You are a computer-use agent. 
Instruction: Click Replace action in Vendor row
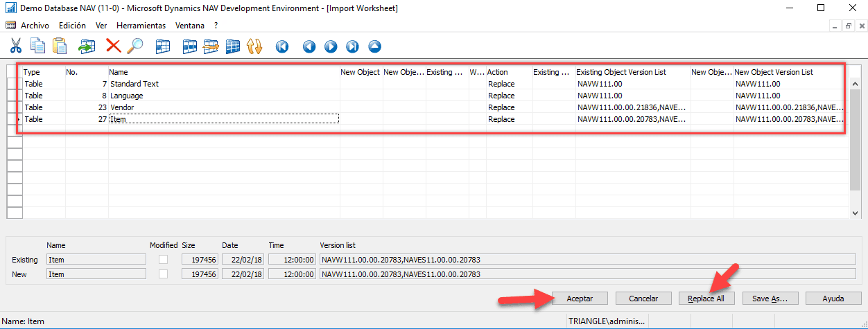(501, 107)
